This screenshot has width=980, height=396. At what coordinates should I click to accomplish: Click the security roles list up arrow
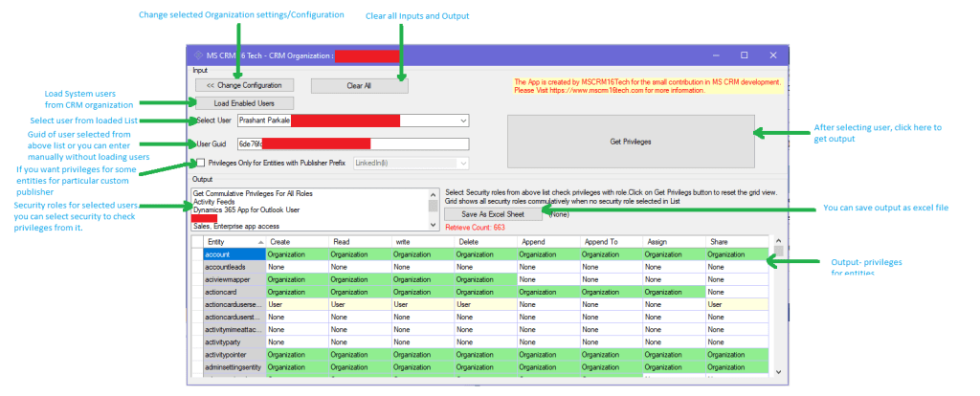pyautogui.click(x=434, y=193)
